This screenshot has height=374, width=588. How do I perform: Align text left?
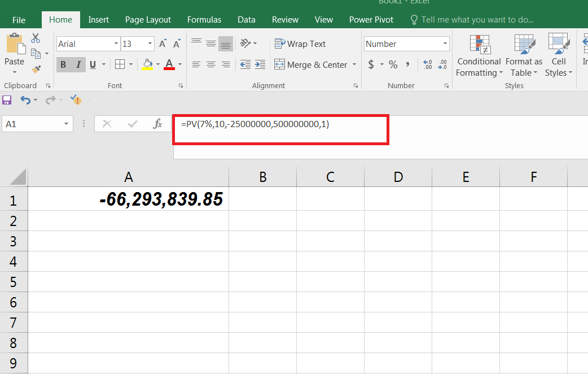pyautogui.click(x=196, y=64)
